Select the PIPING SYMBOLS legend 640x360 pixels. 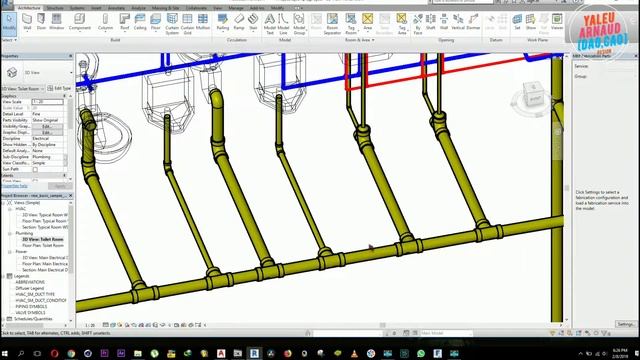(x=31, y=307)
